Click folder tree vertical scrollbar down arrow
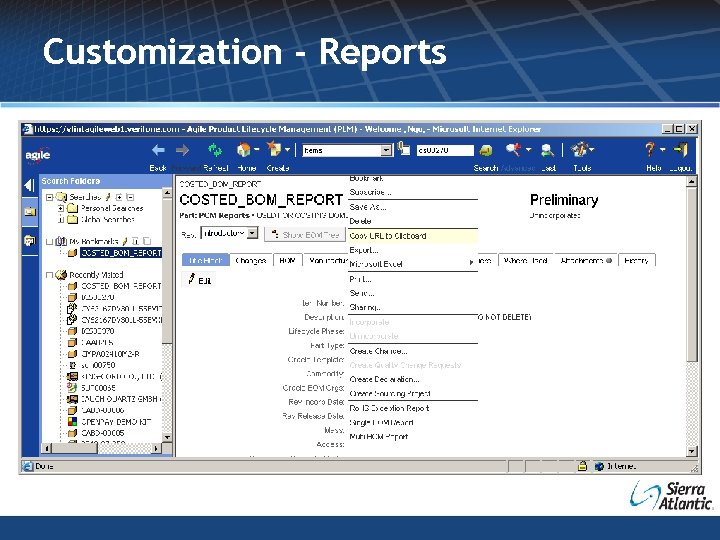The image size is (720, 540). pos(168,437)
